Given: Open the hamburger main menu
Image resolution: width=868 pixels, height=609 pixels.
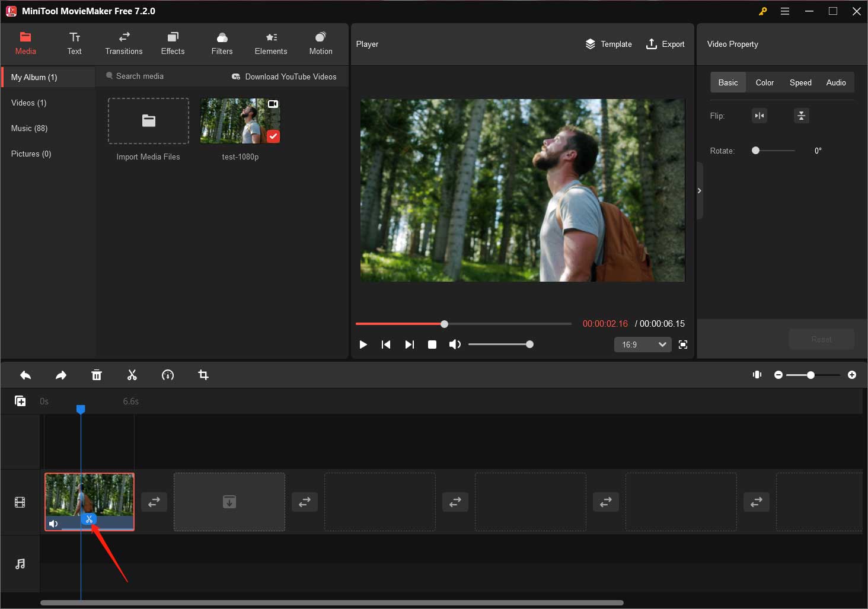Looking at the screenshot, I should [x=785, y=11].
